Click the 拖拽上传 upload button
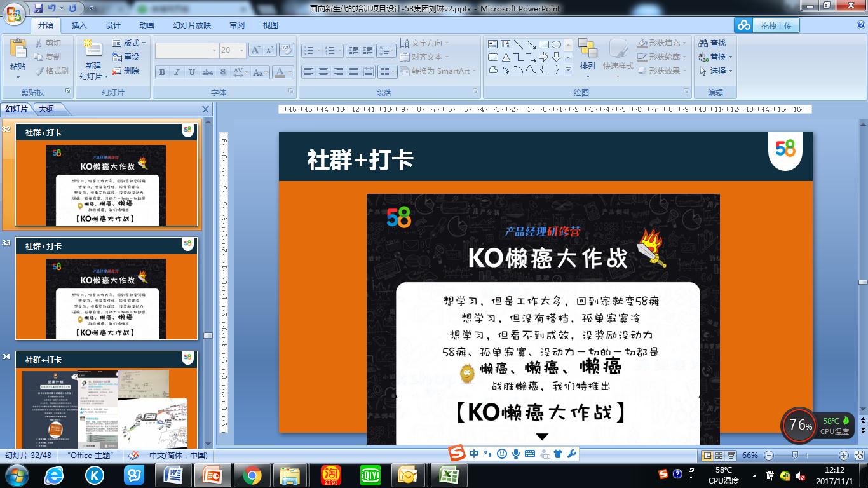The image size is (868, 488). (767, 25)
